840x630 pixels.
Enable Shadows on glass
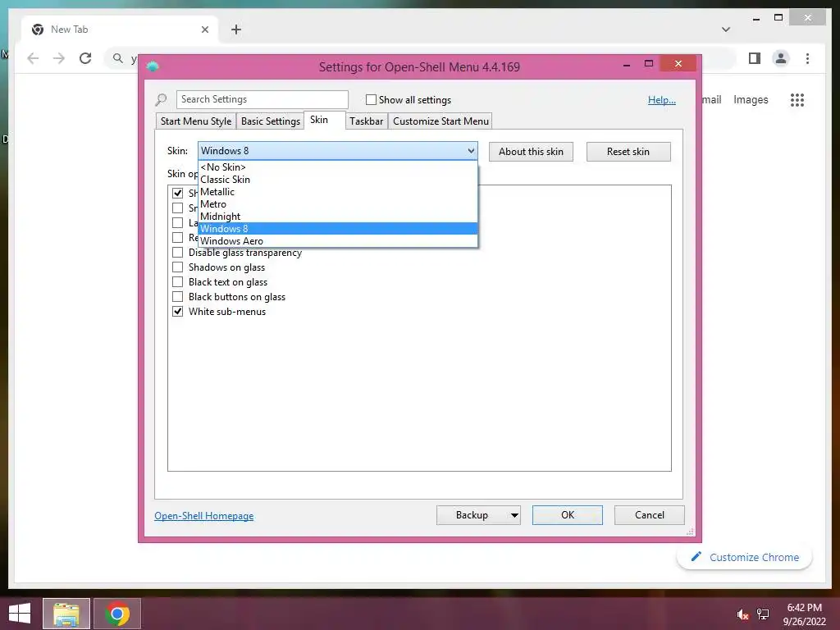177,267
